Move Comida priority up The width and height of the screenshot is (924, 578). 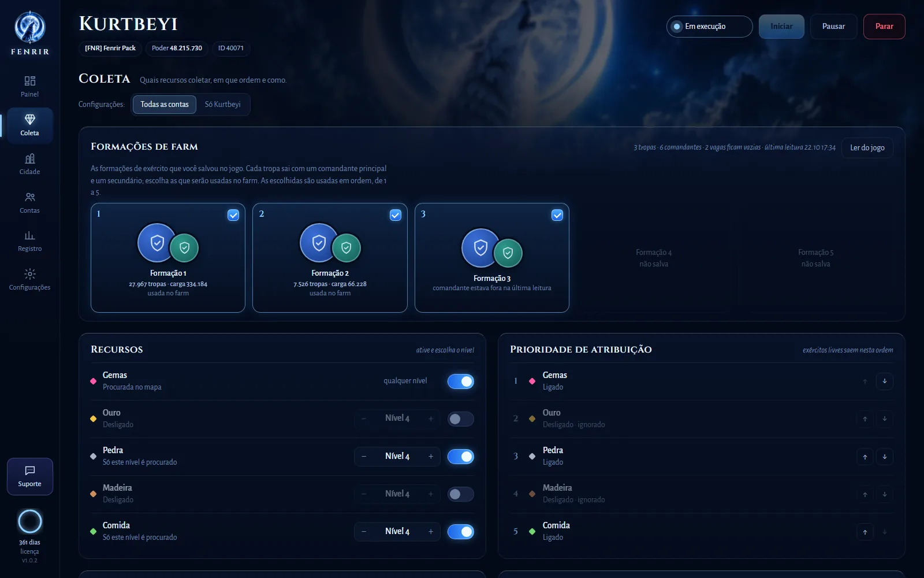865,532
